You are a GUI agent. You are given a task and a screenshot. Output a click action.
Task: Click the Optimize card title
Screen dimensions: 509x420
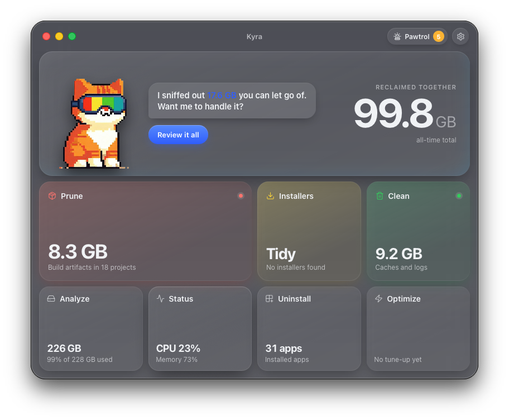404,298
